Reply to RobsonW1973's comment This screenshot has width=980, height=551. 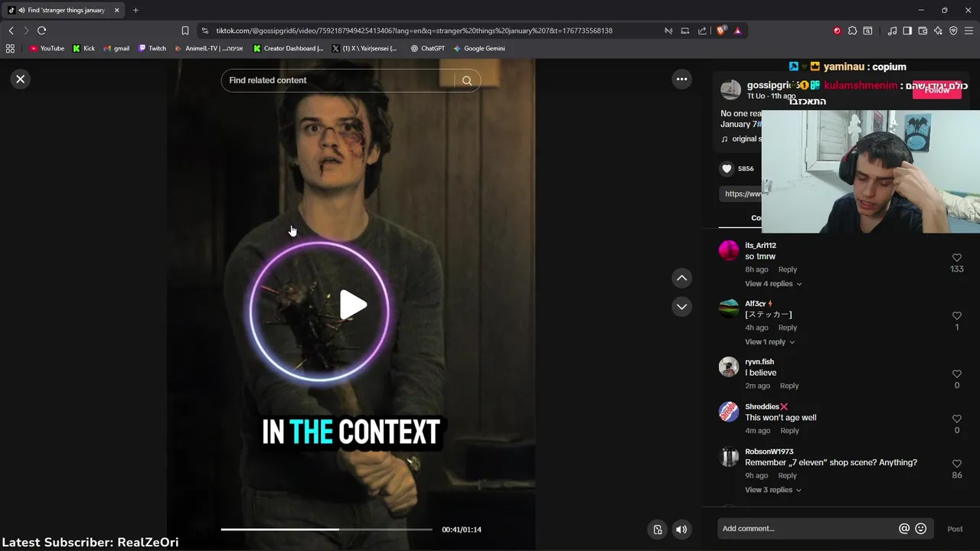pos(787,475)
